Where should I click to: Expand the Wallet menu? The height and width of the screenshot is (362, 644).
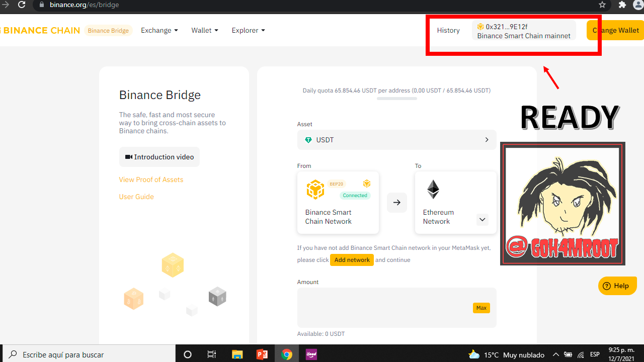[x=205, y=30]
